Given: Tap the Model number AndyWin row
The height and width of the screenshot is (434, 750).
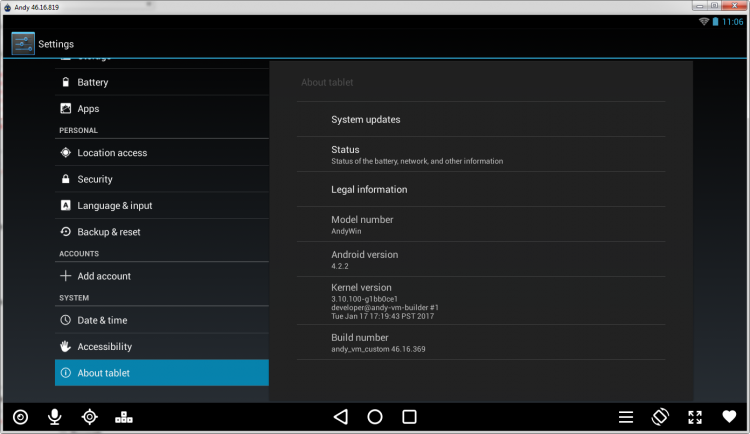Looking at the screenshot, I should (x=481, y=224).
